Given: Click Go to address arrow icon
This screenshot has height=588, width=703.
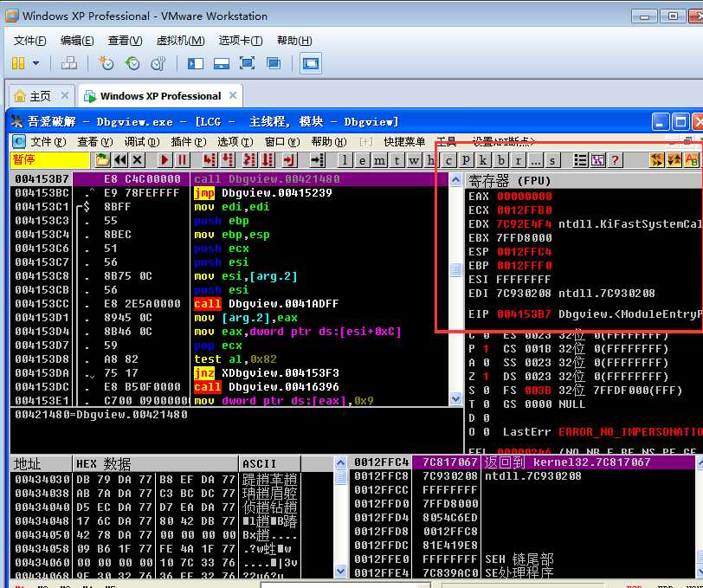Looking at the screenshot, I should [x=318, y=160].
